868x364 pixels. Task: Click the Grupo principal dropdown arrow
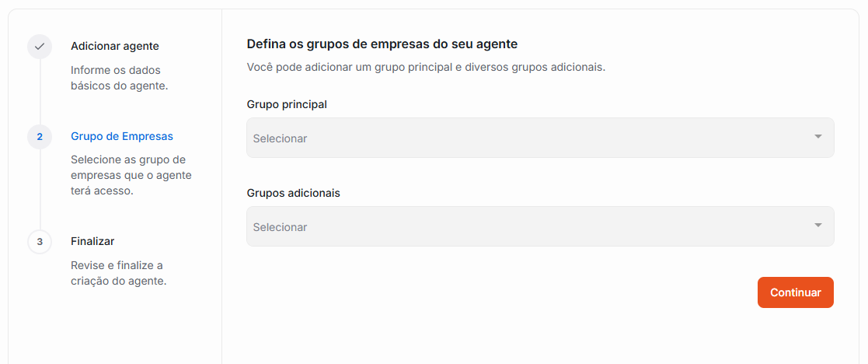click(817, 137)
